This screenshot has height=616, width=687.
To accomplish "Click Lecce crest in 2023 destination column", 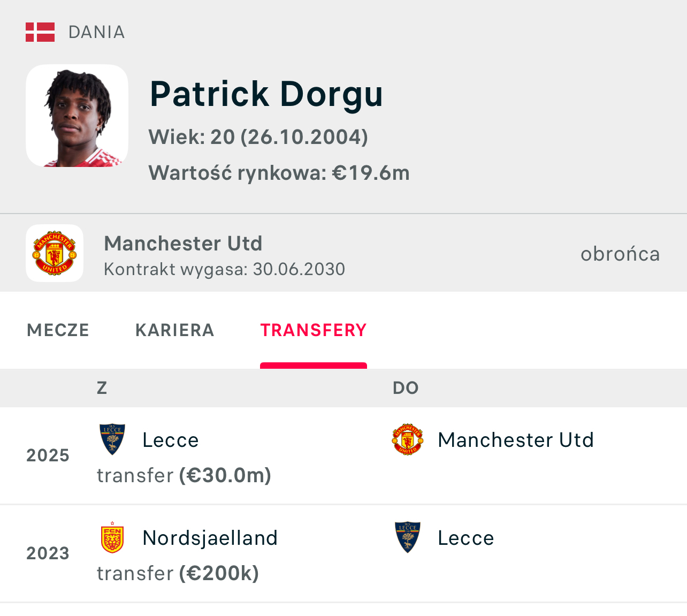I will [408, 537].
